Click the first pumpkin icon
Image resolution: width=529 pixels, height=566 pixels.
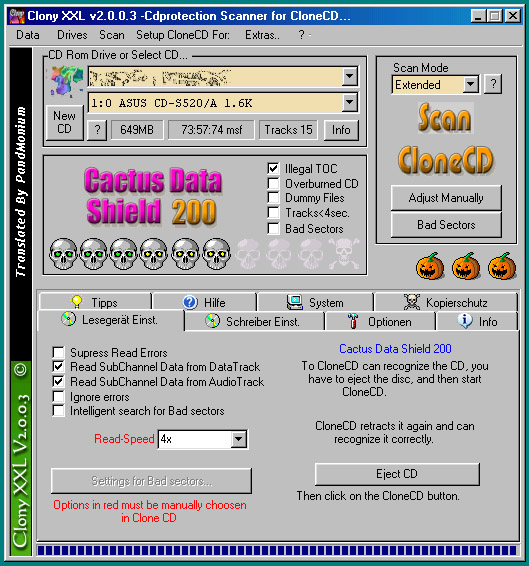pyautogui.click(x=430, y=266)
